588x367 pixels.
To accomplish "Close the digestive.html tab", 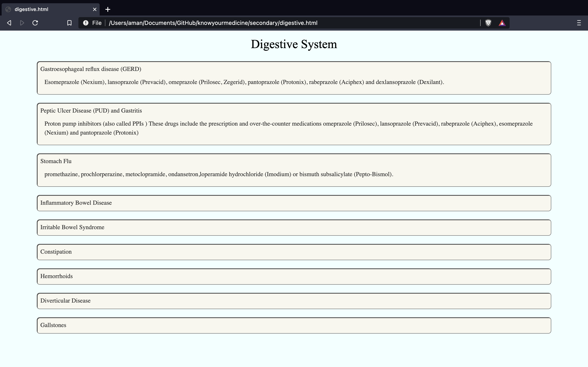I will click(95, 9).
